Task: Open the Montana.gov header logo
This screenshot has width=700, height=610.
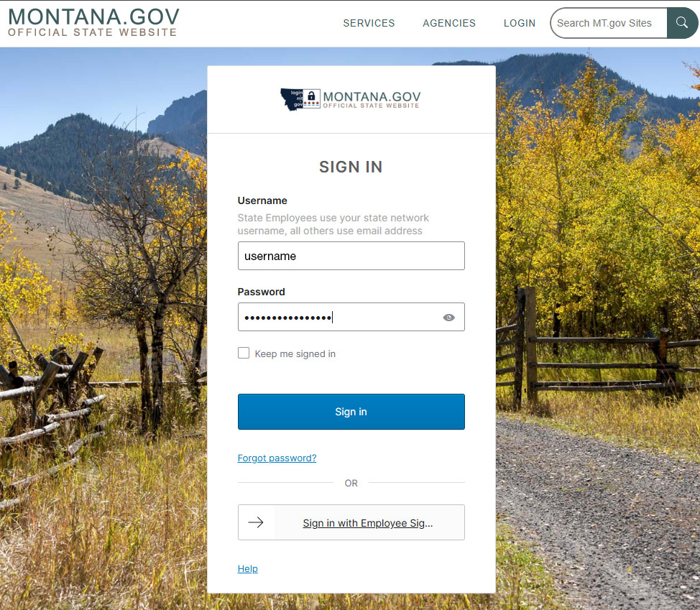Action: tap(93, 22)
